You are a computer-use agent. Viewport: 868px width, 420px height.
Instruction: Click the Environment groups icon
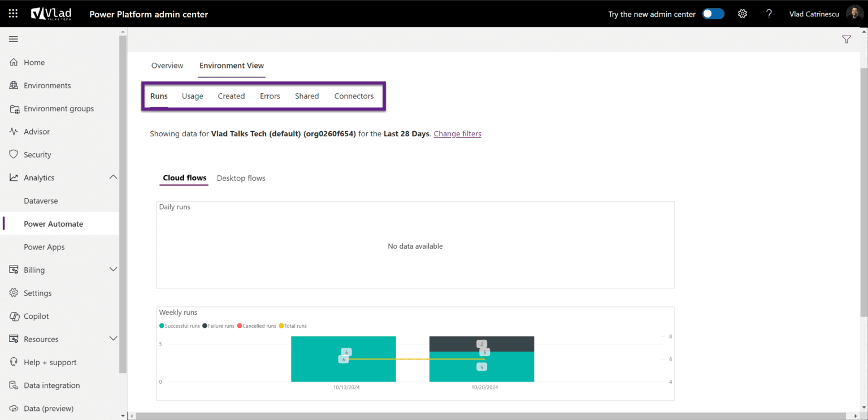pos(15,109)
